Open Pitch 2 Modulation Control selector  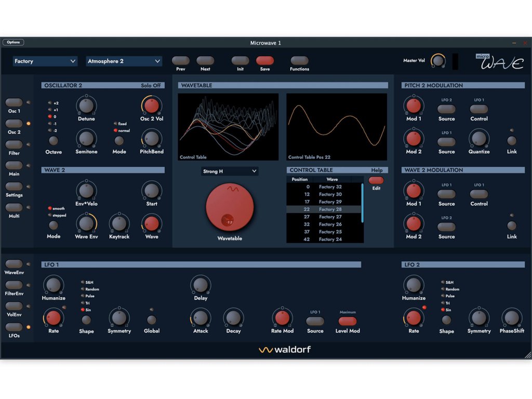478,109
